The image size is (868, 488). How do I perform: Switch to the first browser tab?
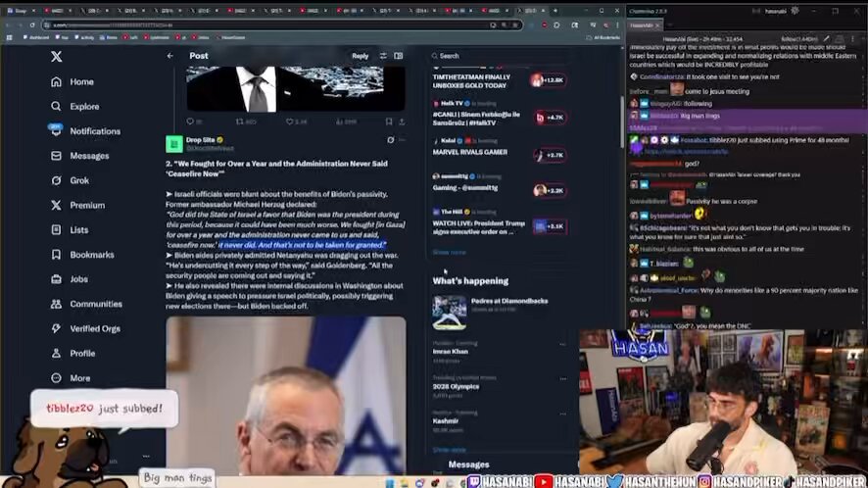(x=20, y=11)
